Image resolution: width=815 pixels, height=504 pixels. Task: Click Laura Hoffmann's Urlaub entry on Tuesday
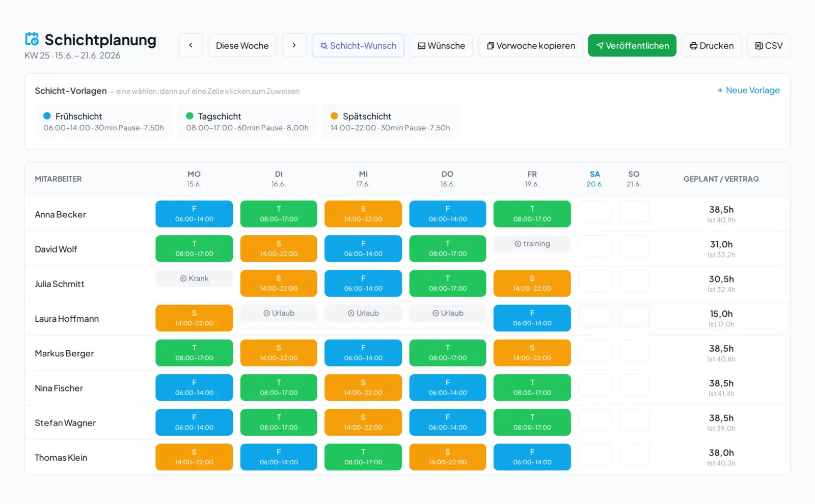(x=279, y=313)
